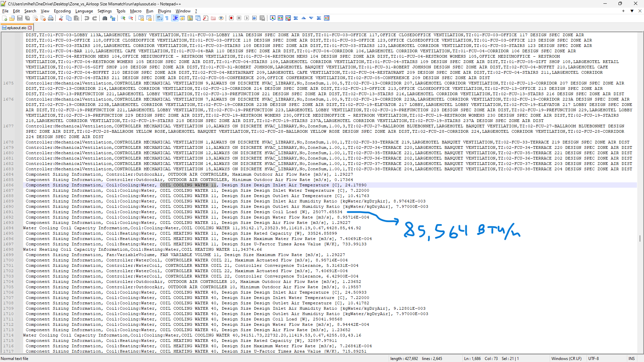
Task: Click the Save file toolbar icon
Action: (20, 18)
